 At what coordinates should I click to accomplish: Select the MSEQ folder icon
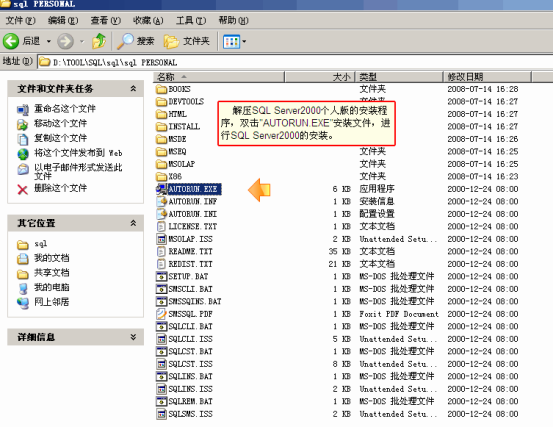point(161,152)
